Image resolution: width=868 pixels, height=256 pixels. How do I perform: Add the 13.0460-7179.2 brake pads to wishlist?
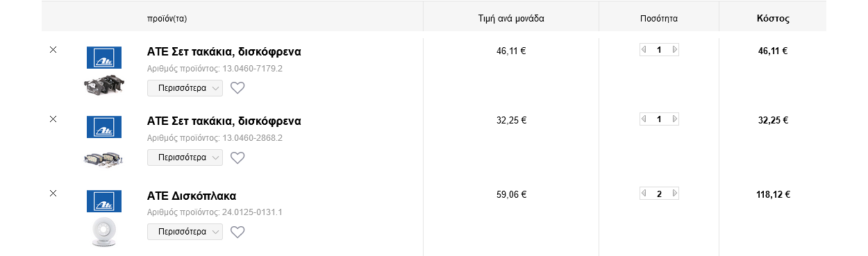click(x=237, y=88)
